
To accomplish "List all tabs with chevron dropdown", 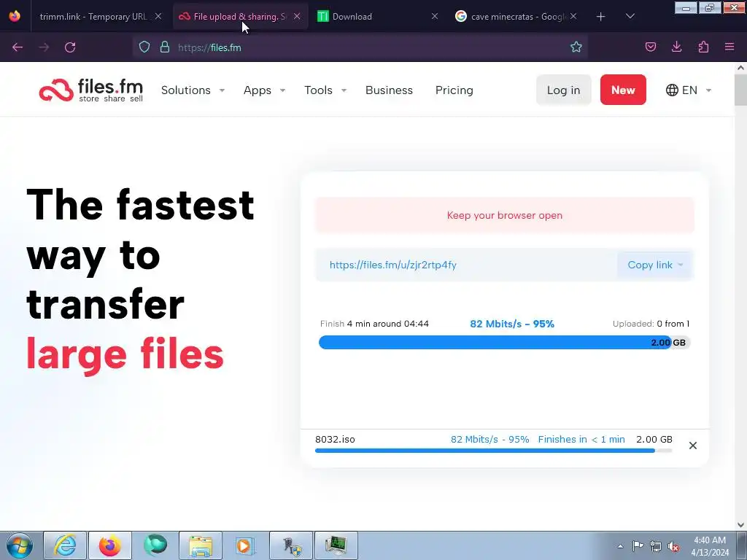I will [x=630, y=16].
